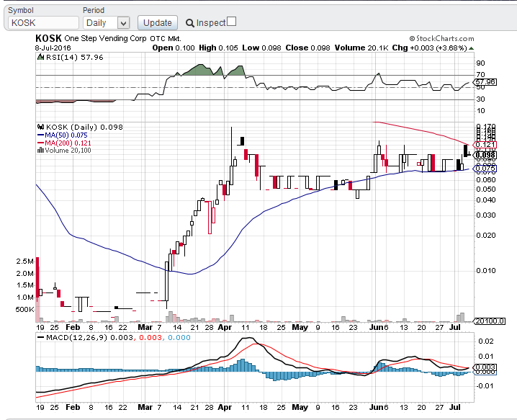517x420 pixels.
Task: Click the 'May' label on price chart axis
Action: click(300, 327)
